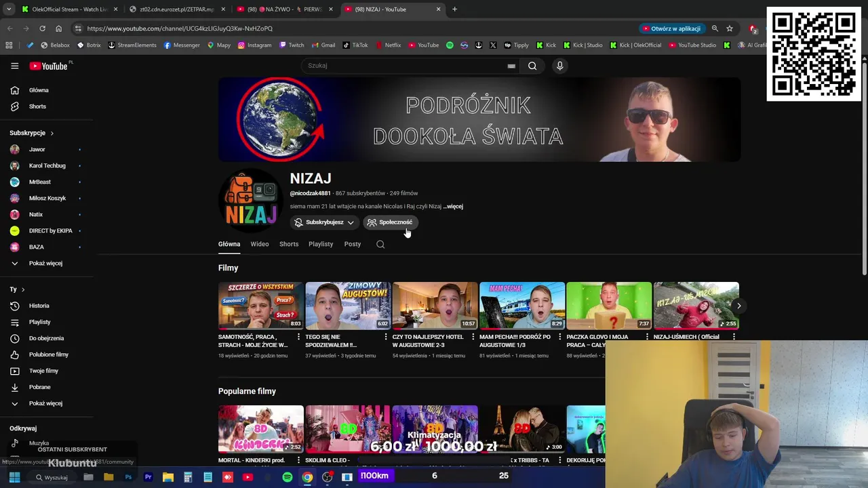Expand the Subskrypcje section
The image size is (868, 488).
[x=31, y=133]
